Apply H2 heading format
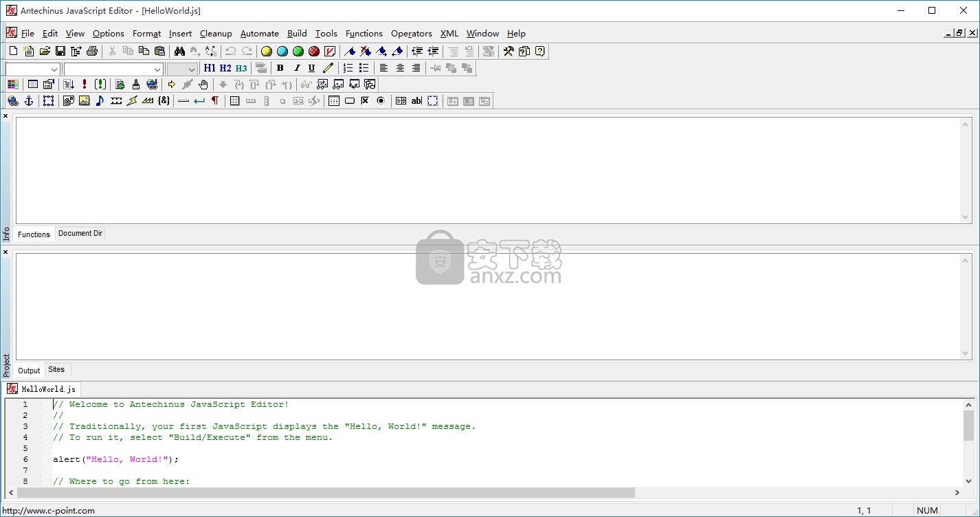Screen dimensions: 980x517 pyautogui.click(x=225, y=68)
